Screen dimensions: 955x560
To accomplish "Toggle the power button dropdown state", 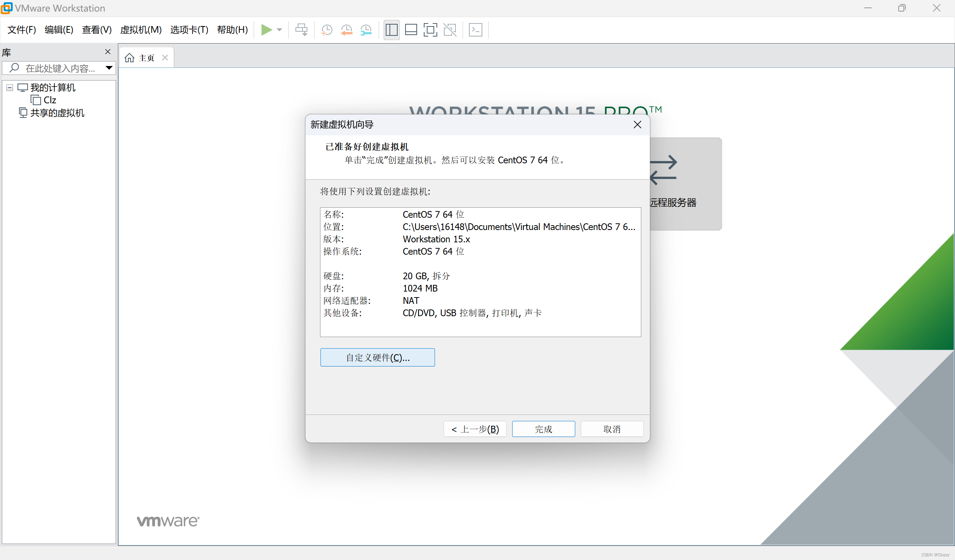I will pos(279,30).
